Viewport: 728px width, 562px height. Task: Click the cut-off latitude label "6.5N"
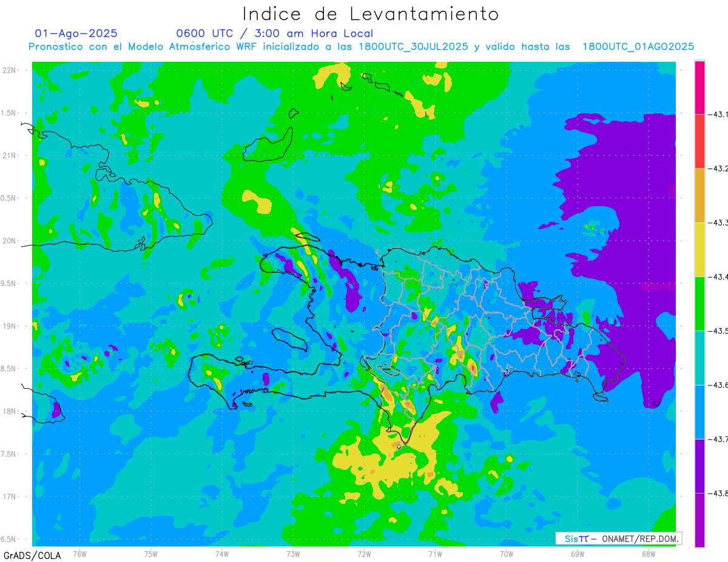pyautogui.click(x=8, y=540)
